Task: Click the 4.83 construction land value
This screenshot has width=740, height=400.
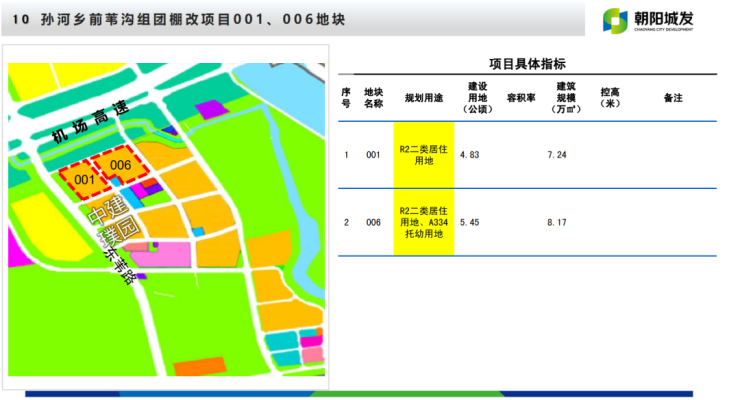Action: click(470, 155)
